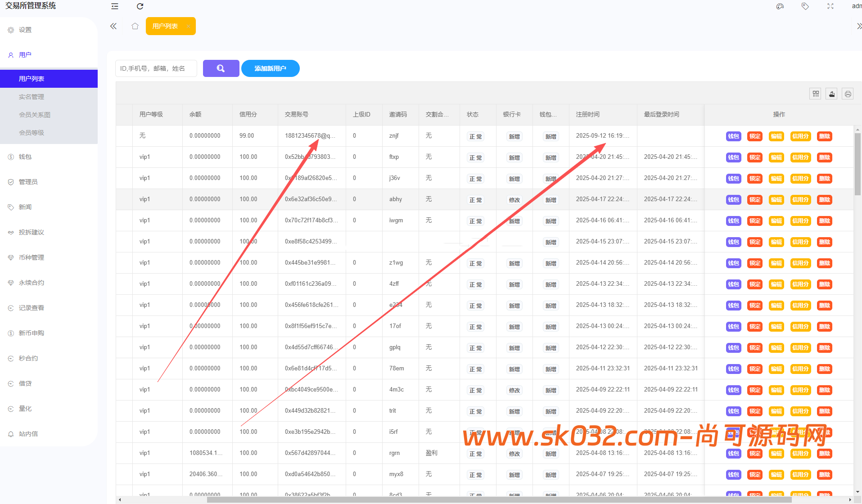Click the printer icon above the table
862x504 pixels.
click(x=848, y=94)
